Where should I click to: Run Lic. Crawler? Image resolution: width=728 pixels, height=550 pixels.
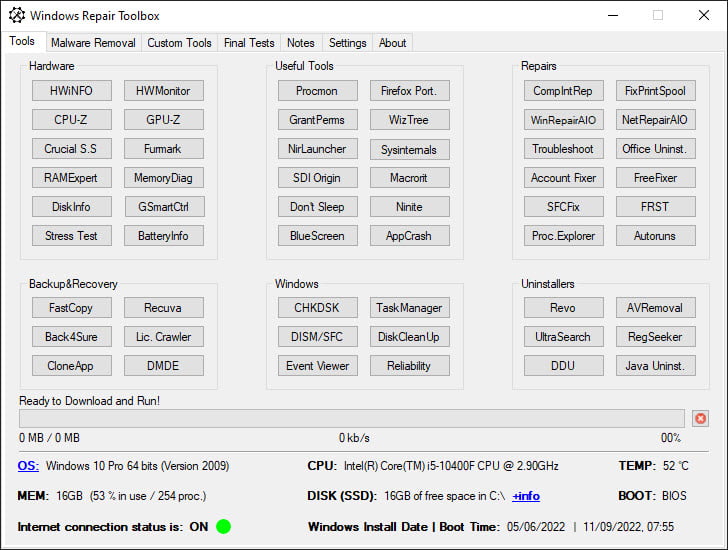click(163, 336)
